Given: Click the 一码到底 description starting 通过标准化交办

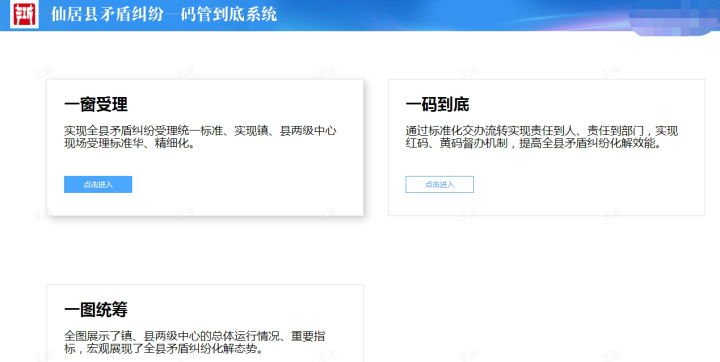Looking at the screenshot, I should pyautogui.click(x=542, y=137).
